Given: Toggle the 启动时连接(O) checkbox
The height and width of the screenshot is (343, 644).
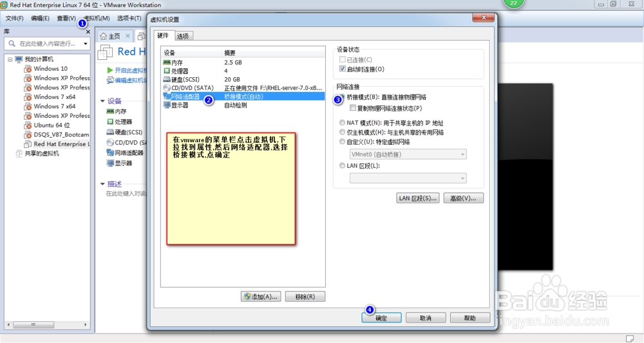Looking at the screenshot, I should (x=343, y=69).
